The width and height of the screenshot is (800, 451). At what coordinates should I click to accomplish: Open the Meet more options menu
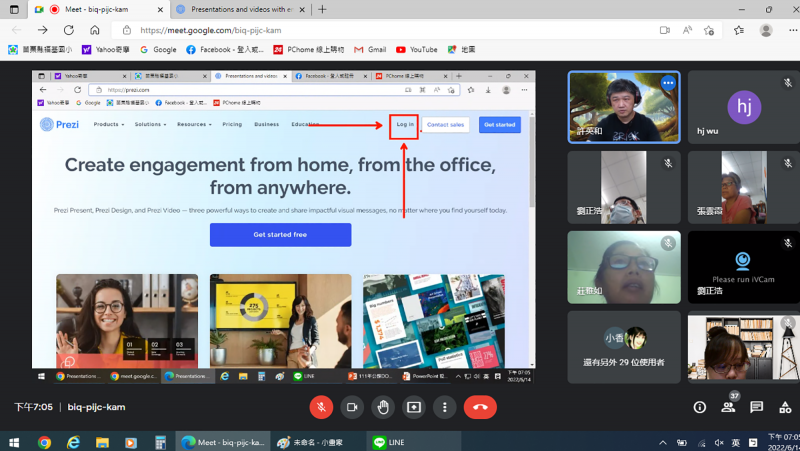[x=445, y=407]
